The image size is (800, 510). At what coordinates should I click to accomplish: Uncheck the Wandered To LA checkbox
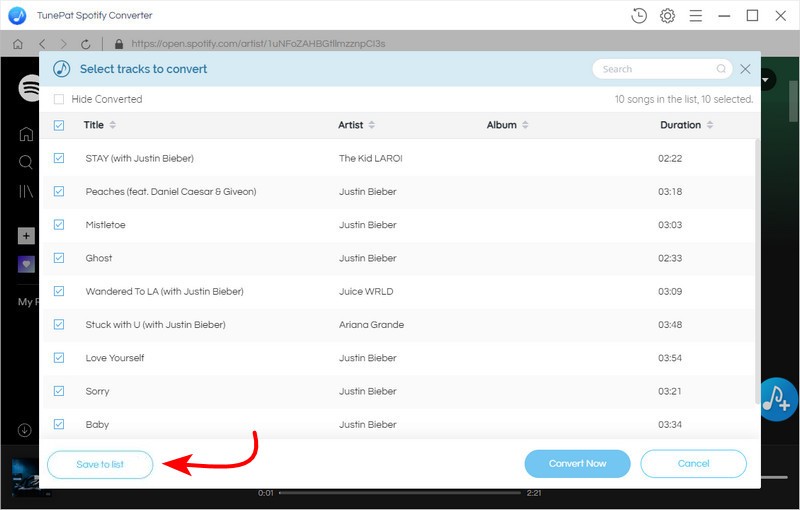coord(59,291)
